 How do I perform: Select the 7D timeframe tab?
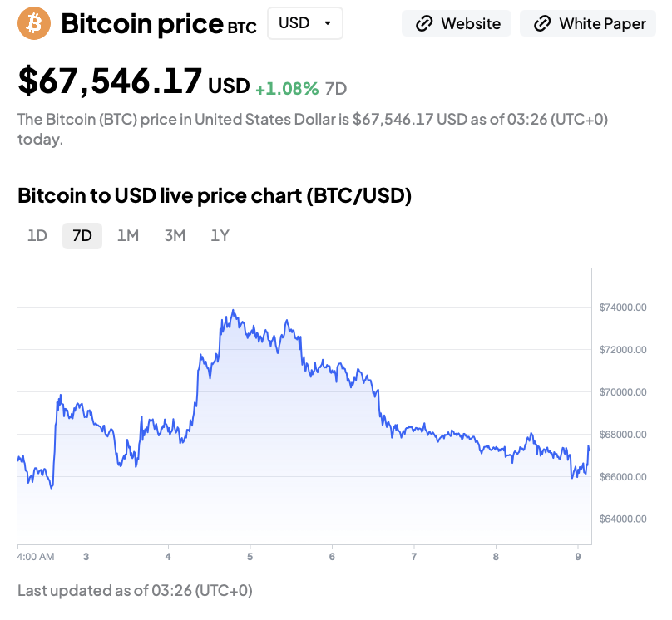pyautogui.click(x=82, y=235)
